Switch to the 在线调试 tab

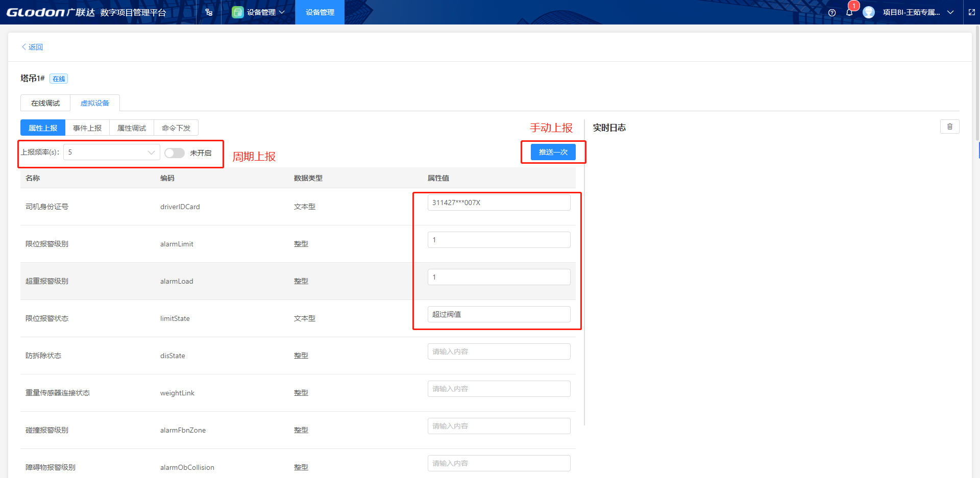pos(45,103)
